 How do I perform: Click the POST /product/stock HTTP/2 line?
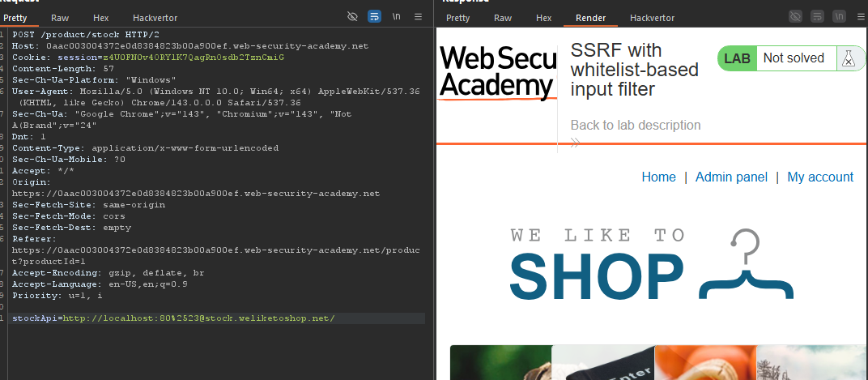85,34
